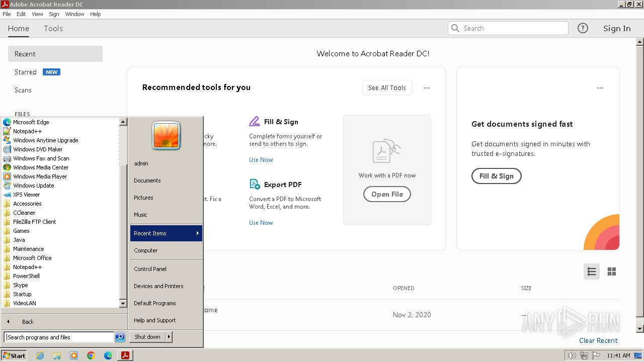Expand Recent Items submenu
Screen dimensions: 644x362
pyautogui.click(x=166, y=233)
